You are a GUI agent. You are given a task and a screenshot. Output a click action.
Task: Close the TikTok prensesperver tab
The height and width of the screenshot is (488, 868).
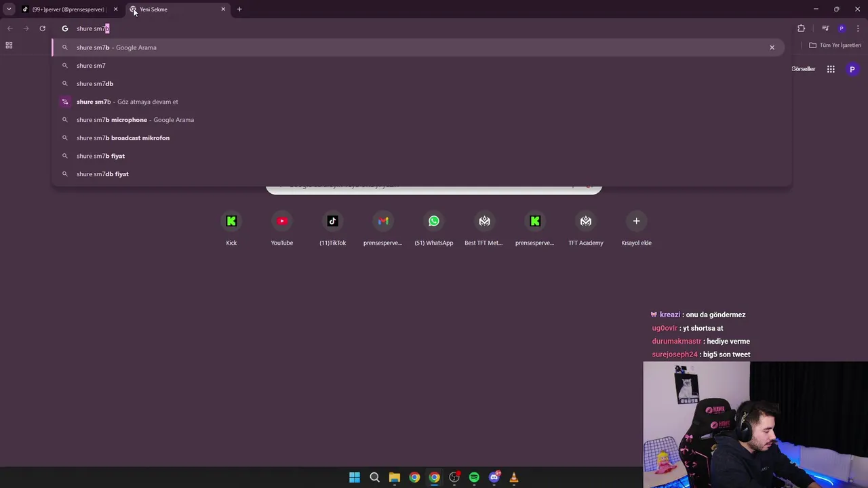pyautogui.click(x=115, y=9)
